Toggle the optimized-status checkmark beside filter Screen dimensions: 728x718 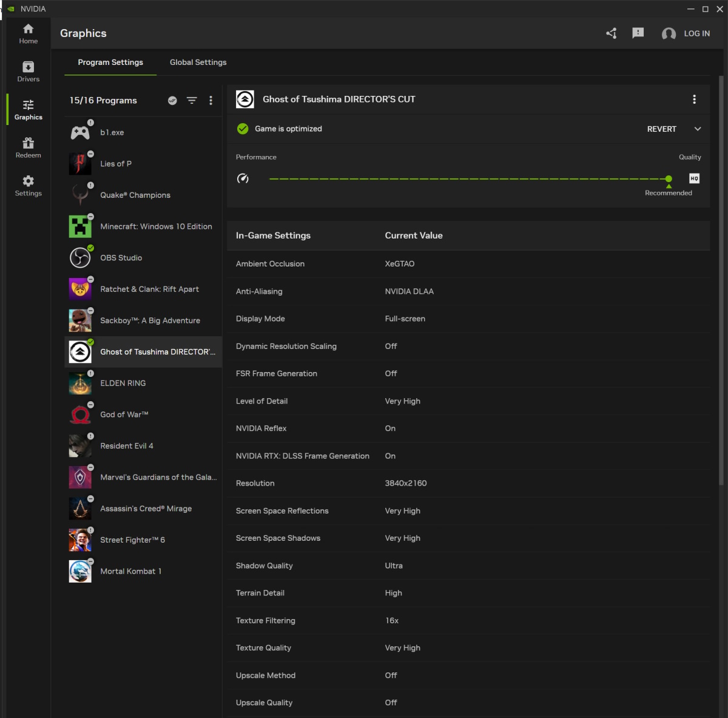click(x=172, y=101)
